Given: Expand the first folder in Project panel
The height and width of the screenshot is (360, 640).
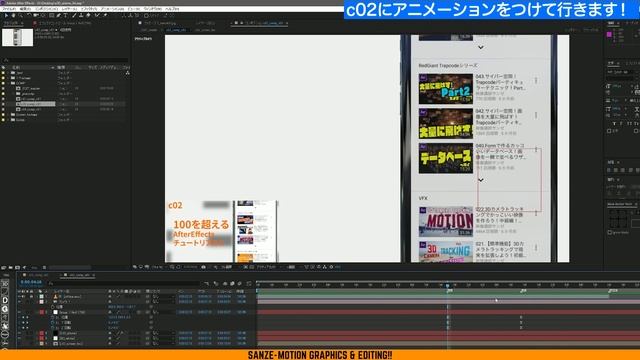Looking at the screenshot, I should point(8,73).
